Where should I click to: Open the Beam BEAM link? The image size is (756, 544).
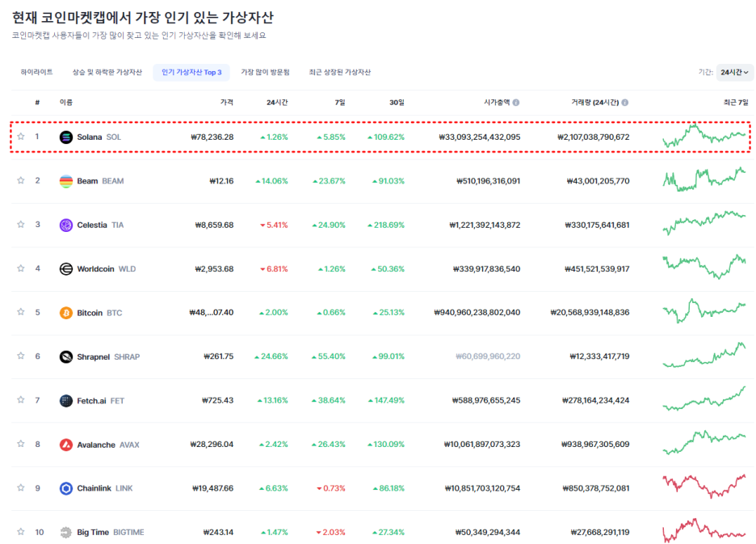100,181
